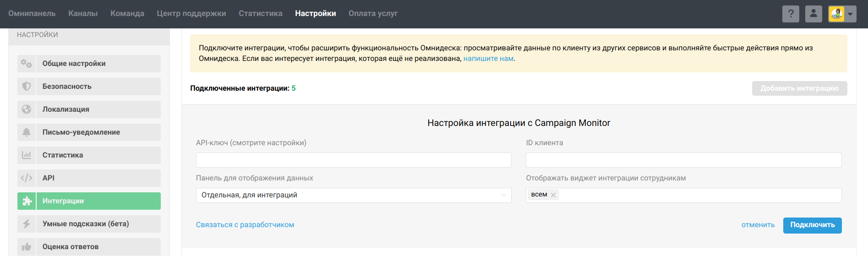The width and height of the screenshot is (868, 256).
Task: Click Связаться с разработчиком link
Action: click(245, 225)
